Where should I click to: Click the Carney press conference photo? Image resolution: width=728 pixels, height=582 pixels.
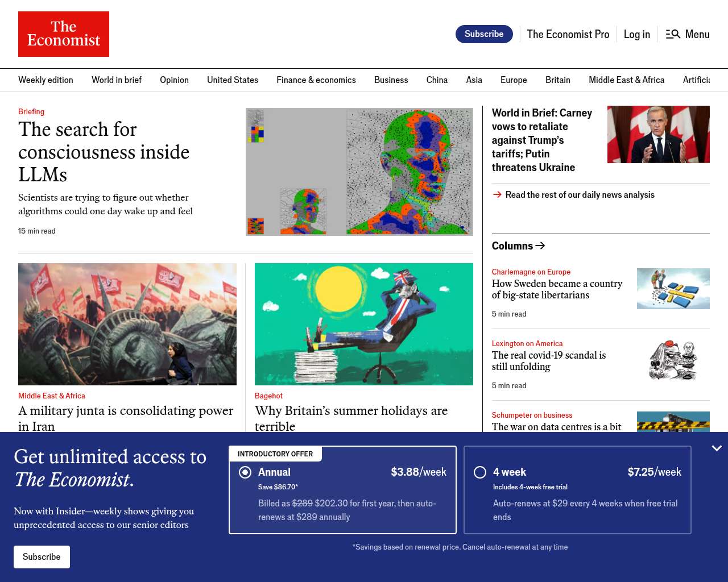659,134
